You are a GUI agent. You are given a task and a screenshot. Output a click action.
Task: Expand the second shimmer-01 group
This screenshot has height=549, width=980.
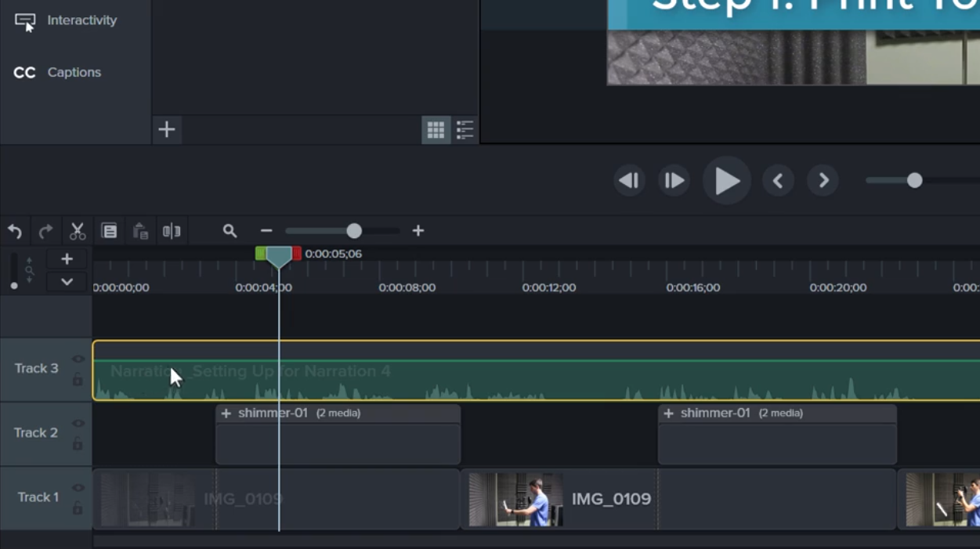pos(668,414)
